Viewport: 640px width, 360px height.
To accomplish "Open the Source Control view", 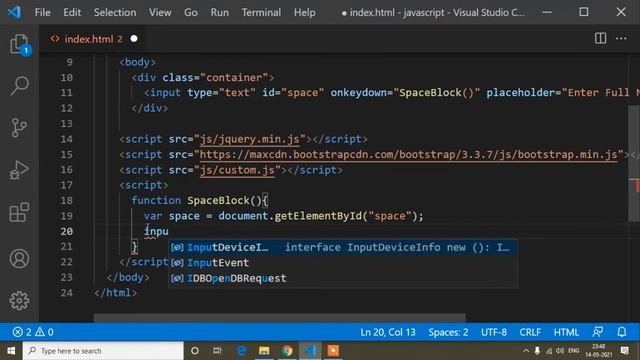I will pos(19,128).
